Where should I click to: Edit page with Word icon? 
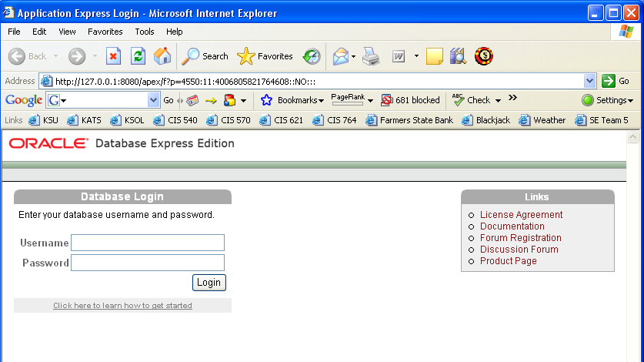coord(399,56)
